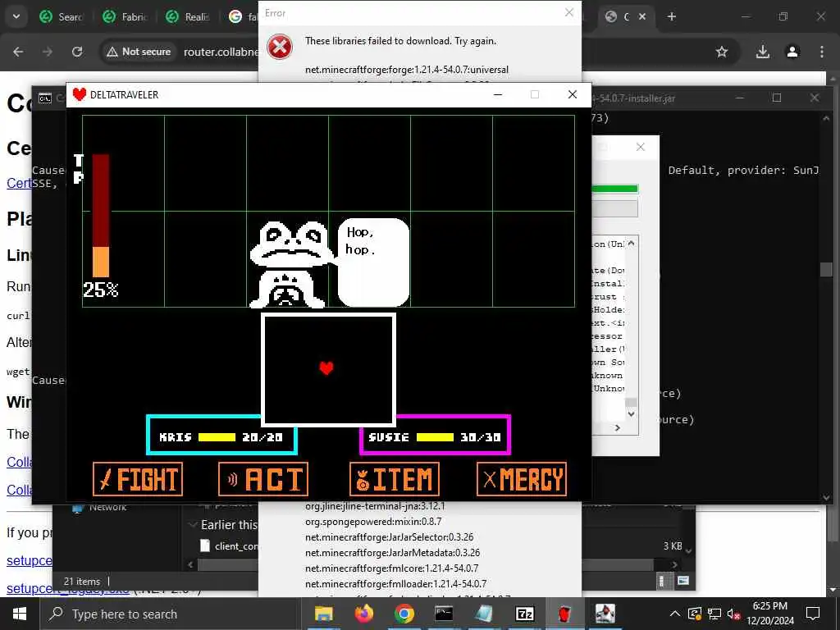Switch to the Google search Chrome tab
Viewport: 840px width, 630px height.
[x=242, y=16]
